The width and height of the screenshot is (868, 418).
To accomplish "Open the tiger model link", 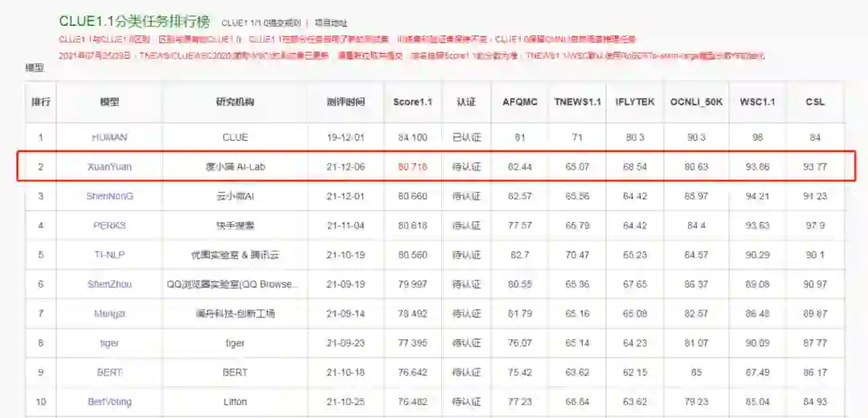I will 109,343.
